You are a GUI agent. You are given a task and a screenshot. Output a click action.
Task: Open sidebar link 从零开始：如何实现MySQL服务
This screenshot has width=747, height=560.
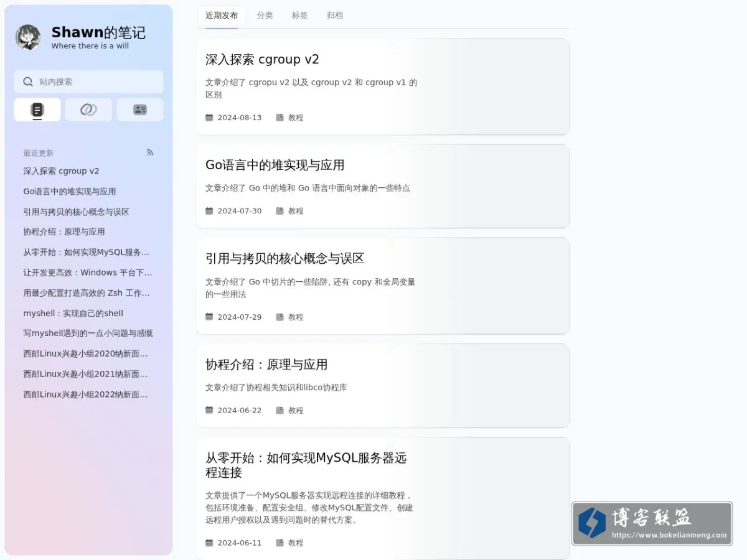click(x=88, y=252)
